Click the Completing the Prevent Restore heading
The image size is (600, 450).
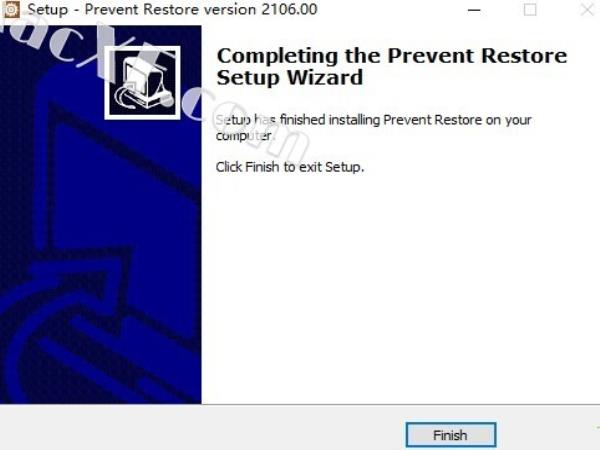tap(391, 56)
